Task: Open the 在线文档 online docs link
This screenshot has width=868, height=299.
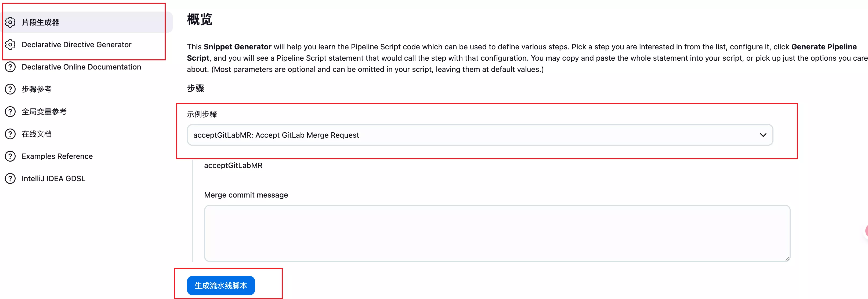Action: point(37,134)
